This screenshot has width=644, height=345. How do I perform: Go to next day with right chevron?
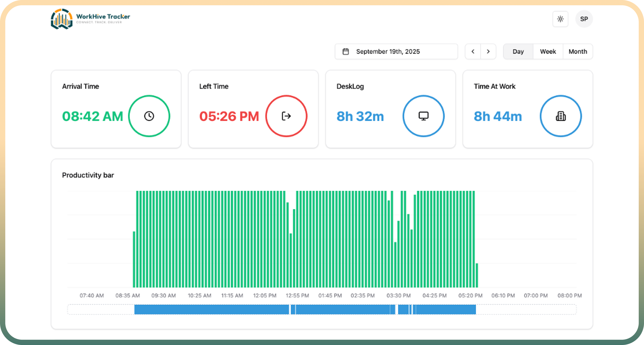[488, 51]
